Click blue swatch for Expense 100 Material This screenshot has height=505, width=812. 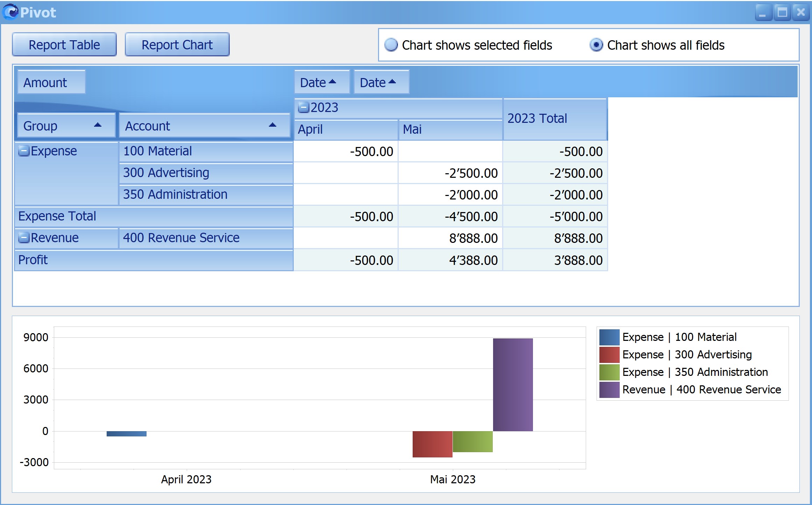(609, 337)
